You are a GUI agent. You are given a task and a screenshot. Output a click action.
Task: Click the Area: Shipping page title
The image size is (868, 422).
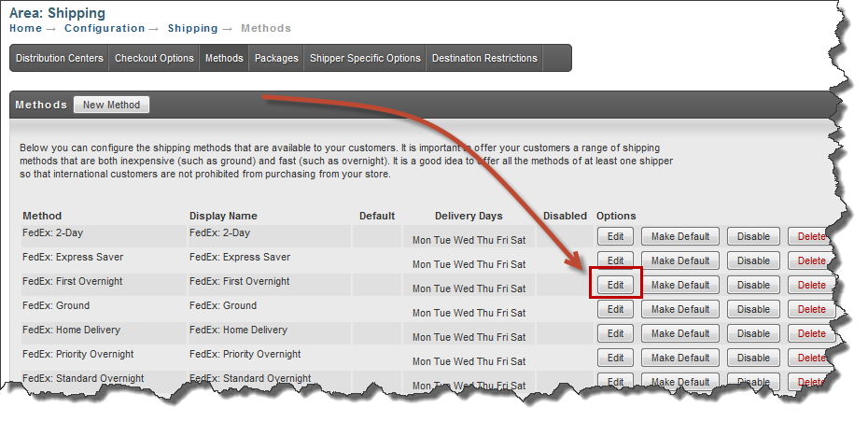(57, 13)
